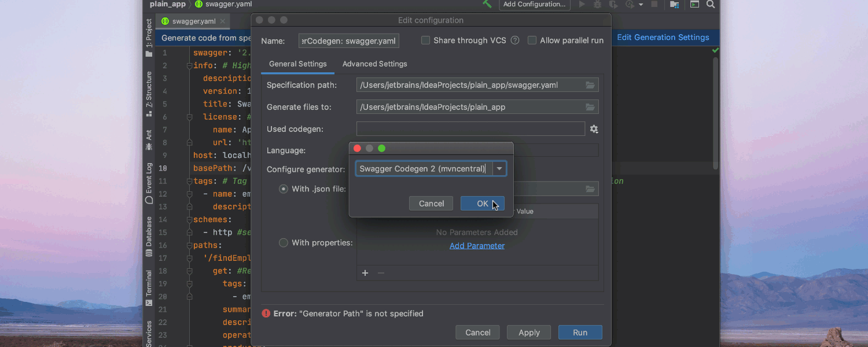Browse for .json file folder icon
This screenshot has height=347, width=868.
[590, 189]
